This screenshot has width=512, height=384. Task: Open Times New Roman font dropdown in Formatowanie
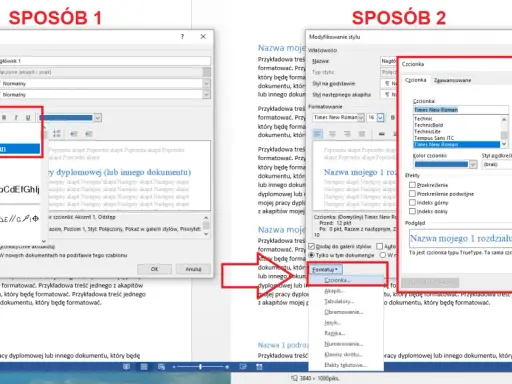point(361,117)
